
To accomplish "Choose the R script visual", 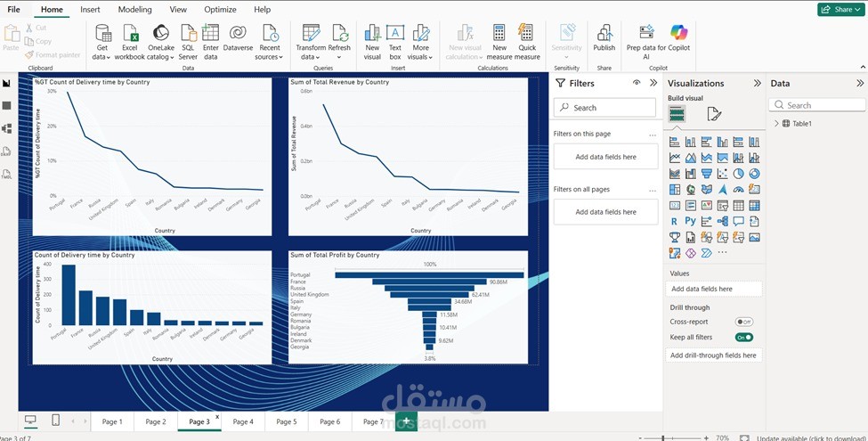I will (x=674, y=221).
